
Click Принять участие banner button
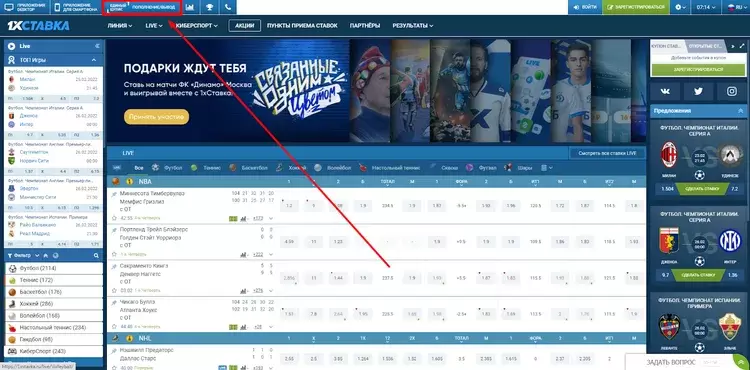tap(156, 117)
